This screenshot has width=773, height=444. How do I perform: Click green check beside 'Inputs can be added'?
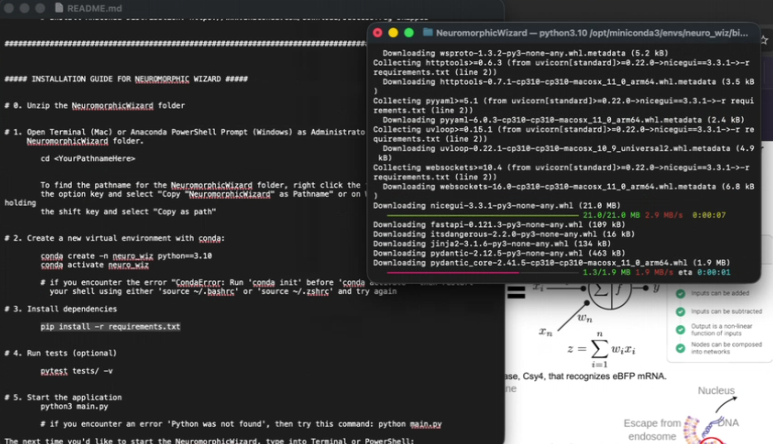point(680,293)
